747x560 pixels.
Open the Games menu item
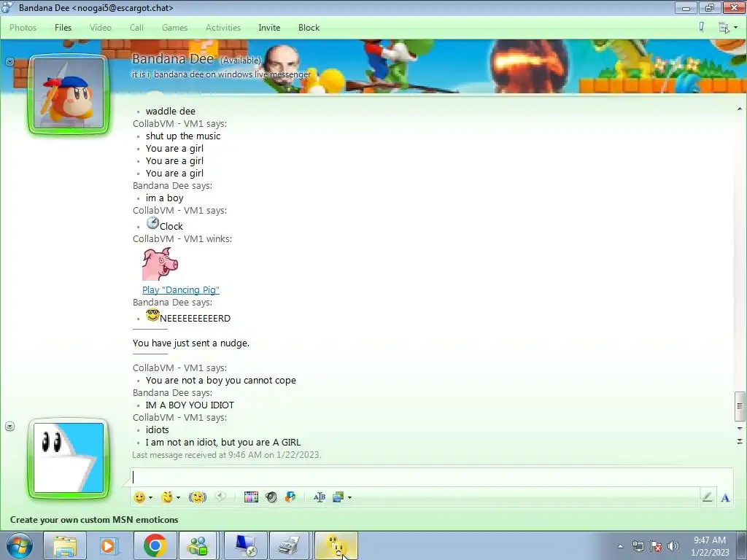[174, 28]
